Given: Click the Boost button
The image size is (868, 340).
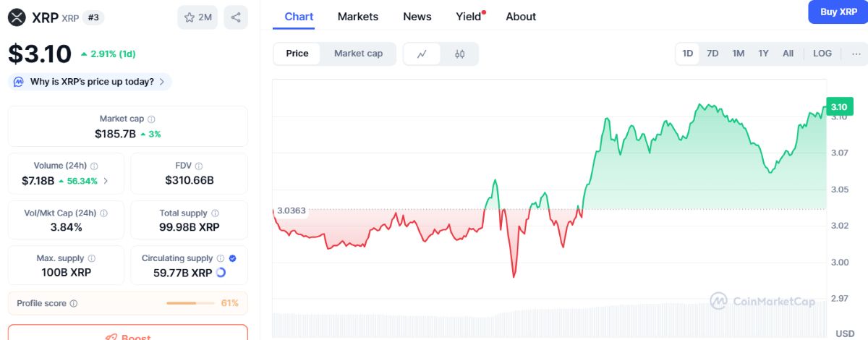Looking at the screenshot, I should 128,333.
